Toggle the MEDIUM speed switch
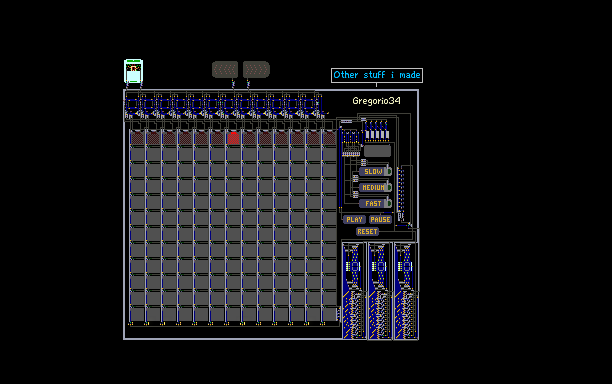 coord(388,187)
